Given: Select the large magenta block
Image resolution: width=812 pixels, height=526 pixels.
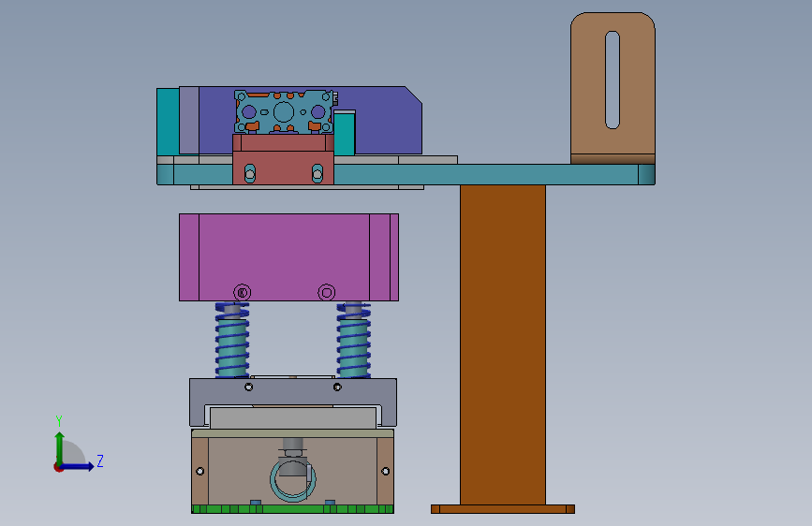Looking at the screenshot, I should pos(289,257).
